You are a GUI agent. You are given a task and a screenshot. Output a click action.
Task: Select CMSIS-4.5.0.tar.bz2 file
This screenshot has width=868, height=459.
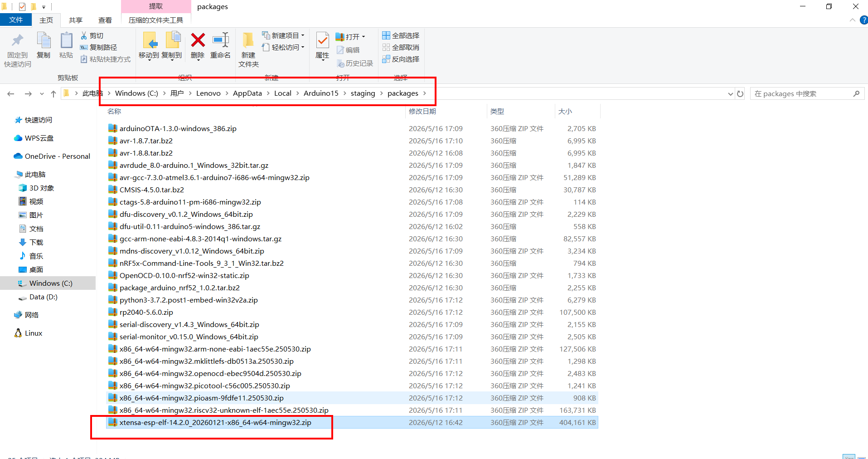(352, 190)
